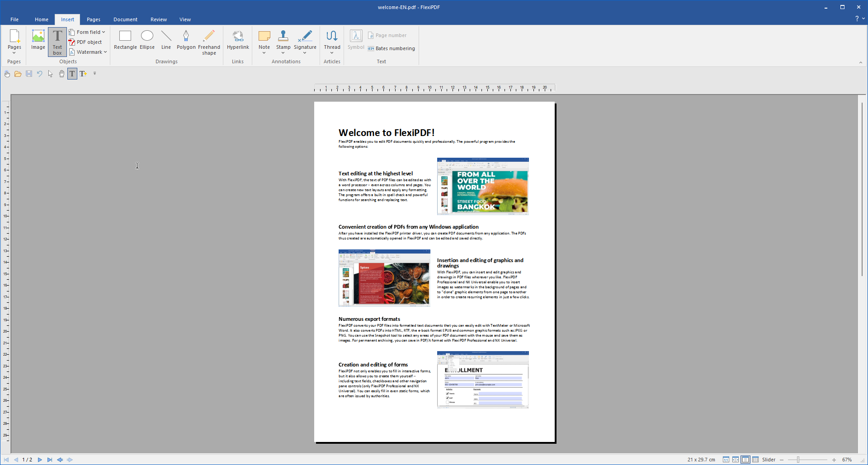Enable fit page width view mode
The width and height of the screenshot is (868, 465).
(736, 460)
